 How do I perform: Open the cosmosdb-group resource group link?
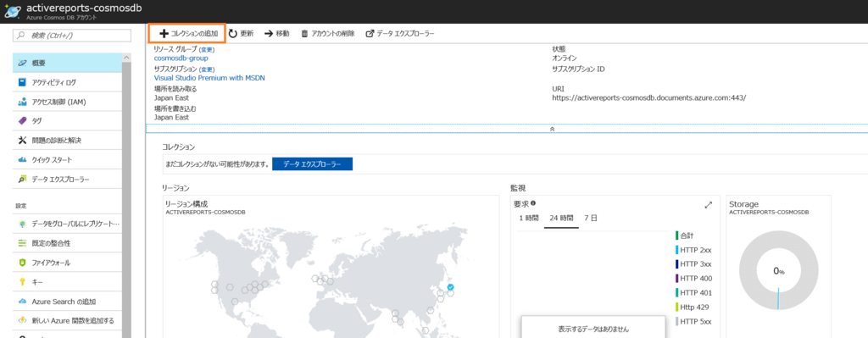[x=181, y=58]
